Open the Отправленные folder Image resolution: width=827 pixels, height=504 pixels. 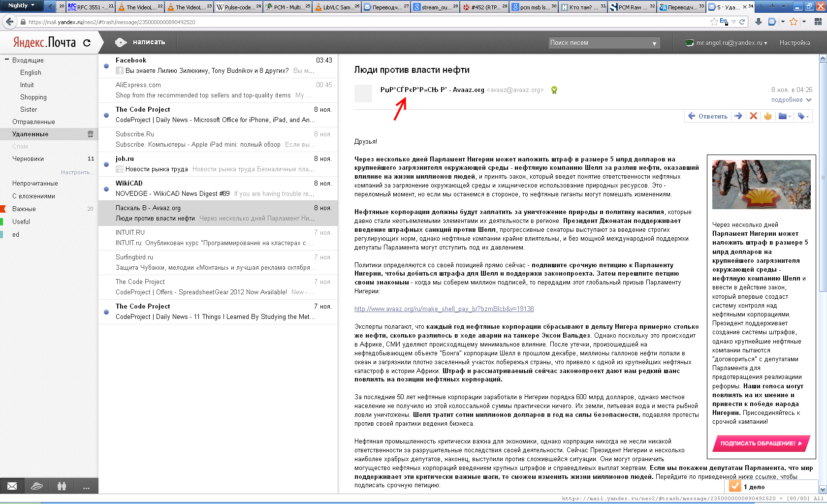click(x=33, y=122)
